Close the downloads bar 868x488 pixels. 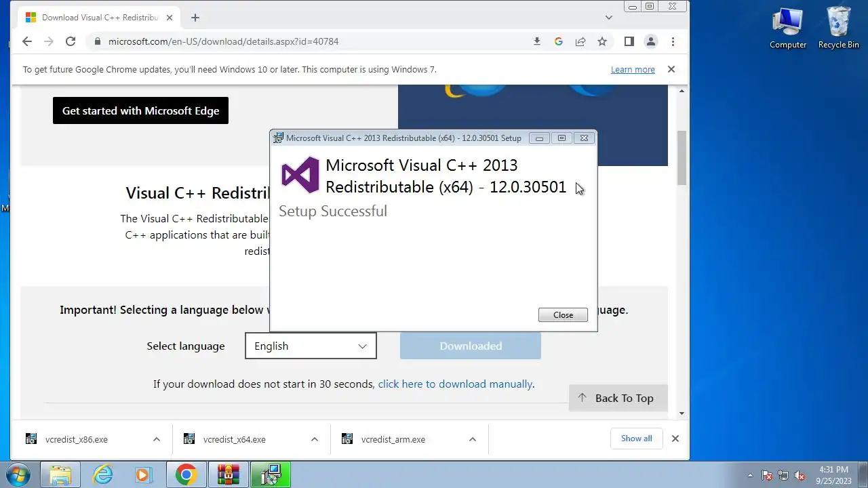pos(675,439)
